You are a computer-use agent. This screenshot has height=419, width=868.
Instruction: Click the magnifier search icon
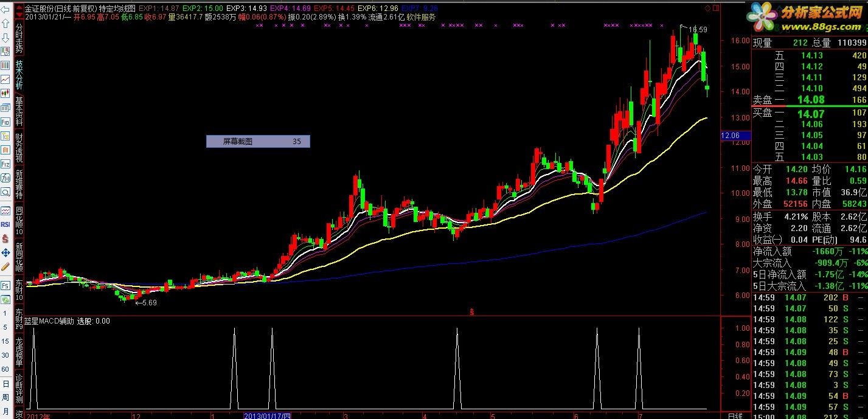pos(5,192)
